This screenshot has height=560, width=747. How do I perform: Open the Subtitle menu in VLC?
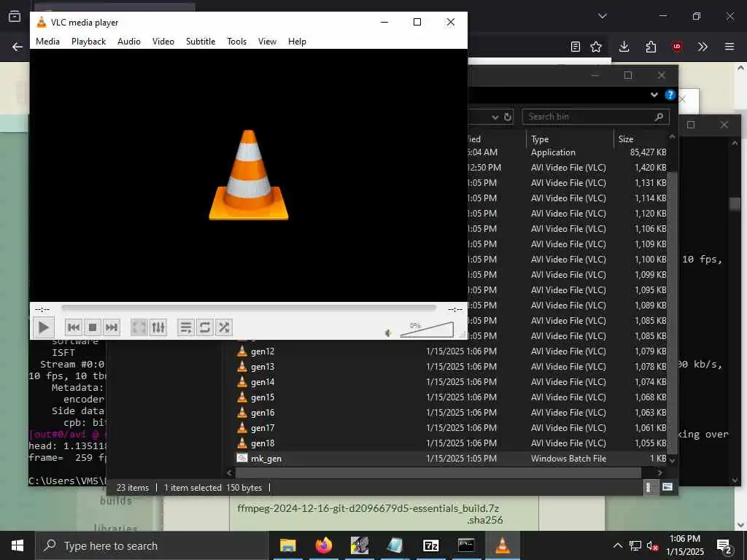(201, 42)
